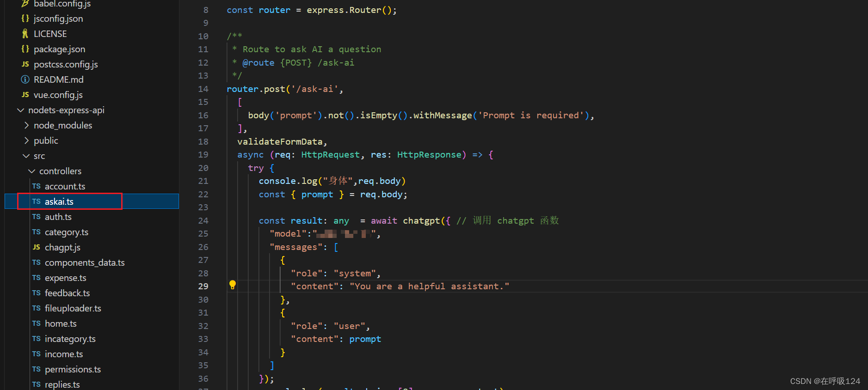Click the JS icon beside vue.config.js
The height and width of the screenshot is (390, 868).
tap(25, 95)
